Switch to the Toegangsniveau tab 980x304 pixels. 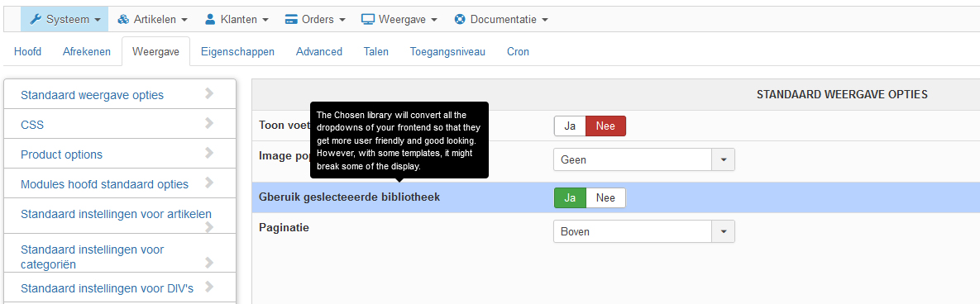point(447,52)
